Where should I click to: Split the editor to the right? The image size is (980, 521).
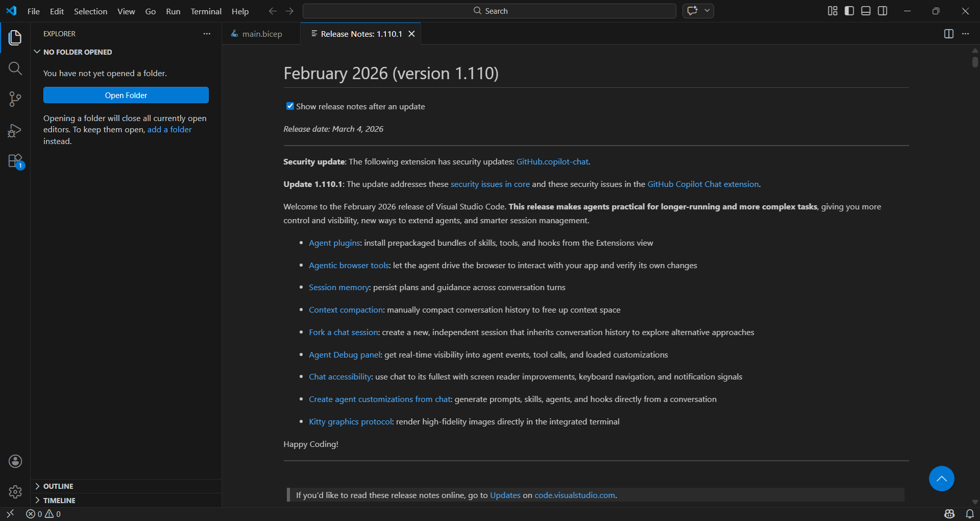click(949, 34)
